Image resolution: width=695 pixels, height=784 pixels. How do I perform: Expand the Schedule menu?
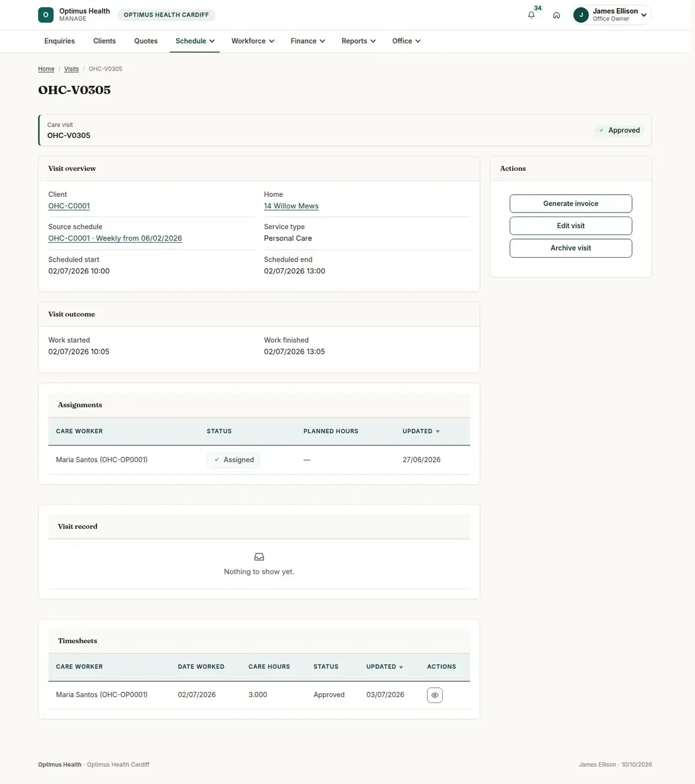point(195,41)
